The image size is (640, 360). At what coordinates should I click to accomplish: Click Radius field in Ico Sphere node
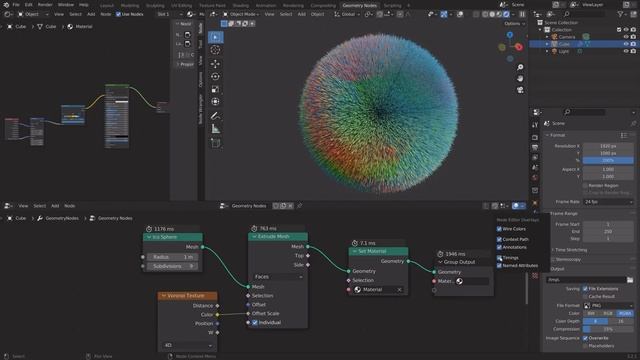[x=173, y=257]
